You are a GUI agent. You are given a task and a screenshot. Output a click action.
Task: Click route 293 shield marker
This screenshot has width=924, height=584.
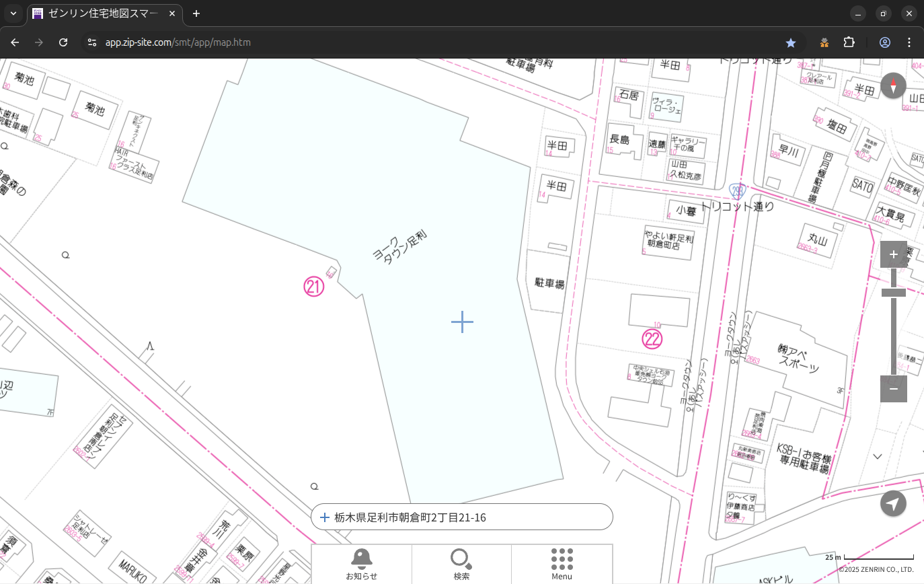[x=738, y=190]
